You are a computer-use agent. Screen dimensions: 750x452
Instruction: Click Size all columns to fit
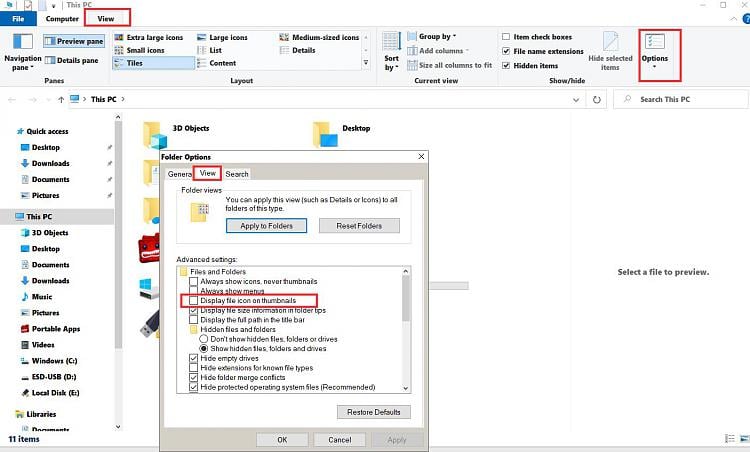click(450, 65)
